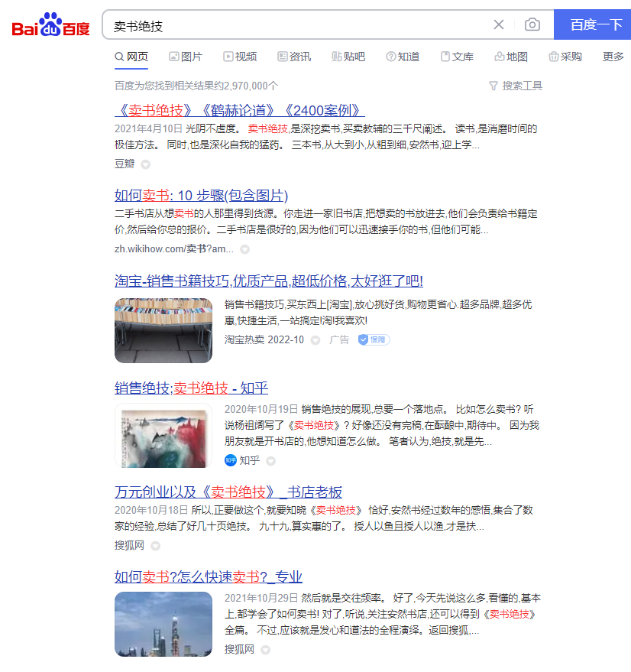Viewport: 631px width, 672px height.
Task: Expand the dropdown arrow next to 豆瓣
Action: coord(144,163)
